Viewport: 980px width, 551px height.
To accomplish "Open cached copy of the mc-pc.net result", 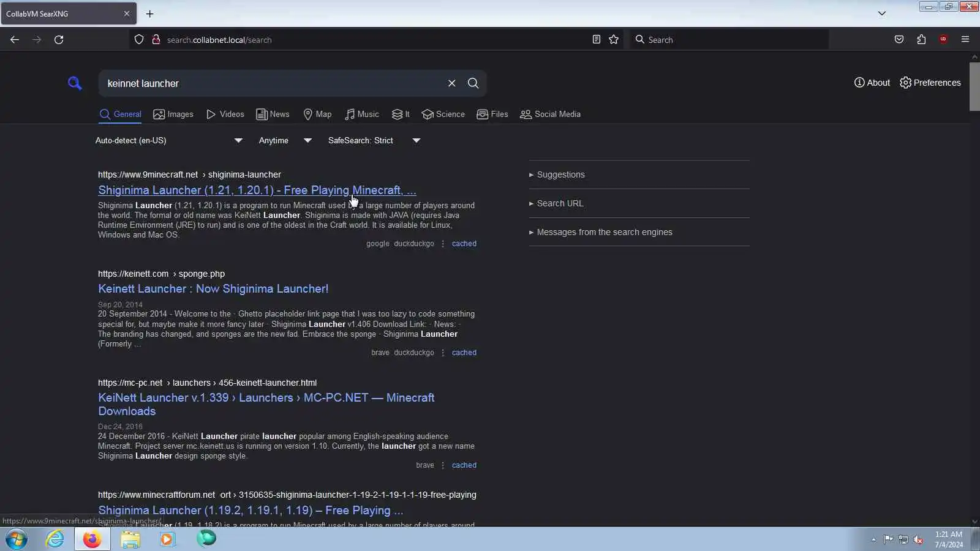I will (x=464, y=465).
